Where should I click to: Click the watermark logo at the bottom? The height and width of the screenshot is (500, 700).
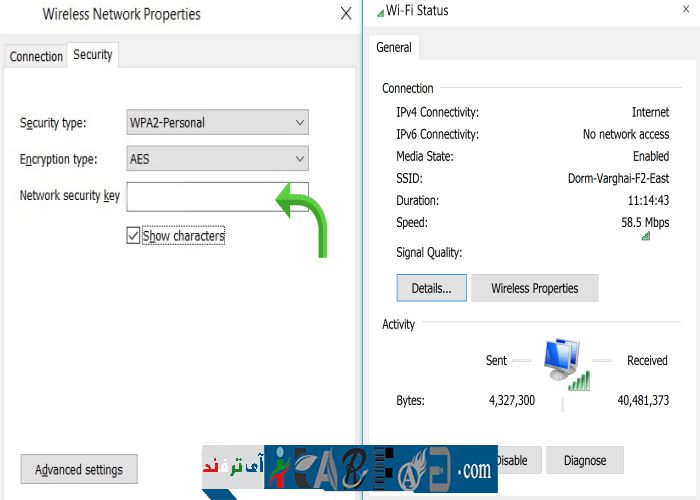pyautogui.click(x=380, y=468)
